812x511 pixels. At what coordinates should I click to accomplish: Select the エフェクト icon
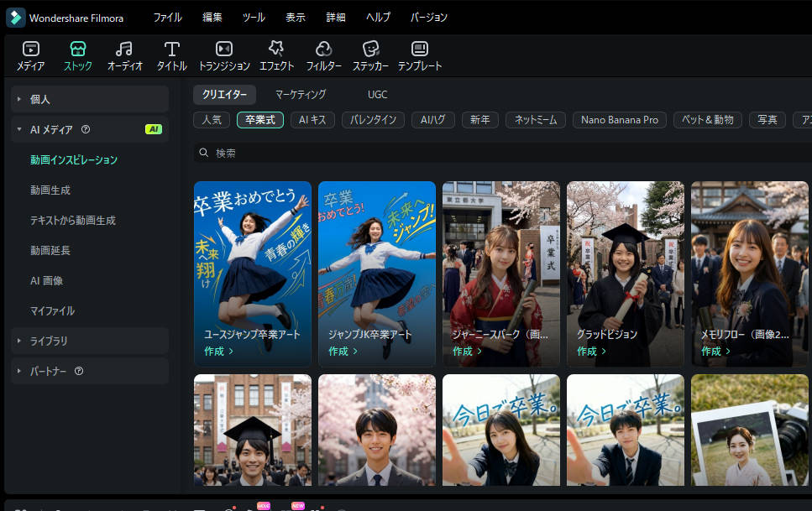pyautogui.click(x=276, y=55)
